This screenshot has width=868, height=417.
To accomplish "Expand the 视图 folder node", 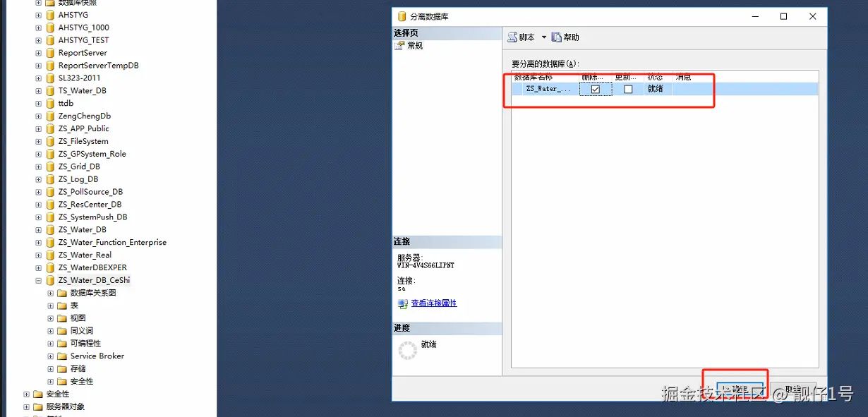I will coord(51,319).
